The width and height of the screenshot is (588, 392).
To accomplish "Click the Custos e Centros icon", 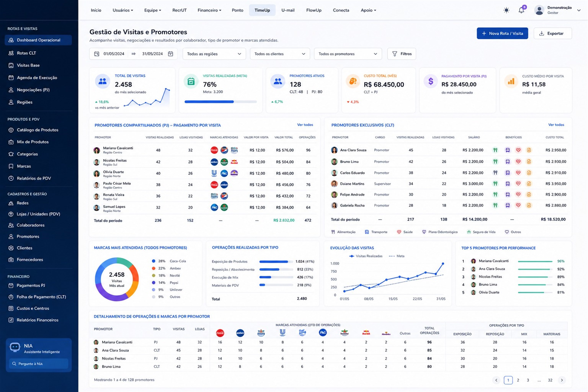I will tap(11, 309).
